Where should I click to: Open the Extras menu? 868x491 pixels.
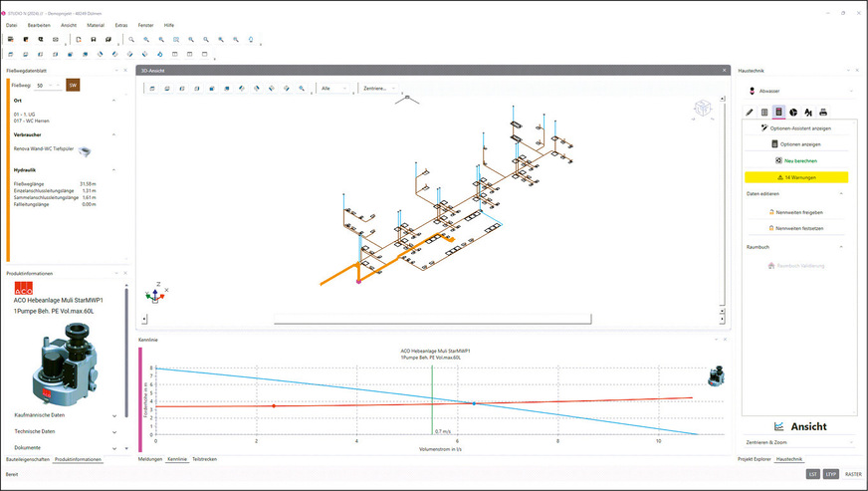[x=120, y=23]
